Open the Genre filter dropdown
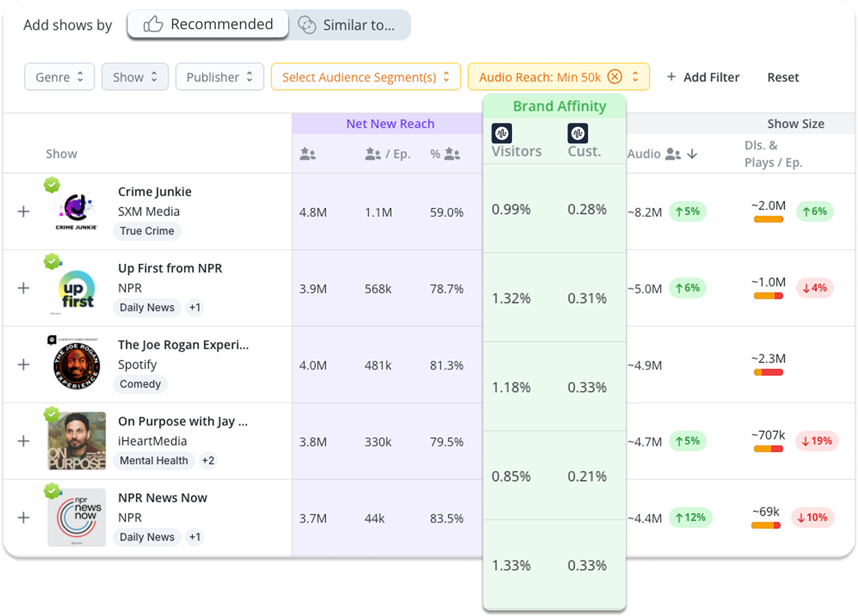Image resolution: width=858 pixels, height=616 pixels. [x=59, y=77]
